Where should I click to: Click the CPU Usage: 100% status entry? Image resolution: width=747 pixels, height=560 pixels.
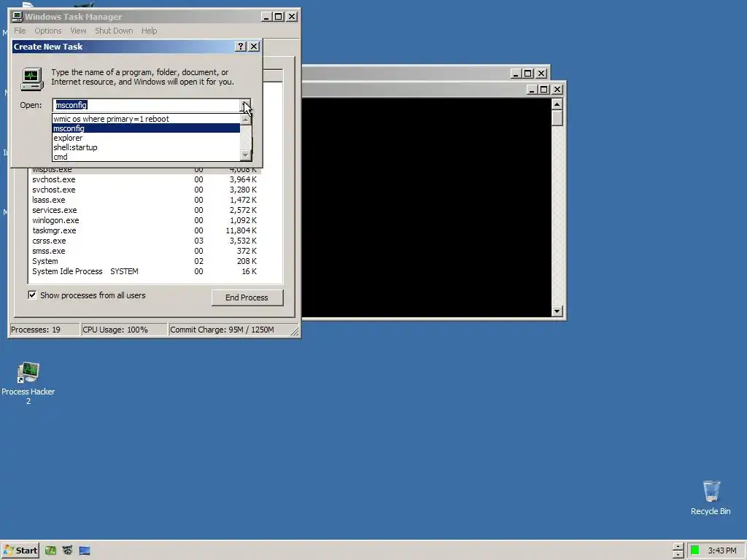point(124,330)
